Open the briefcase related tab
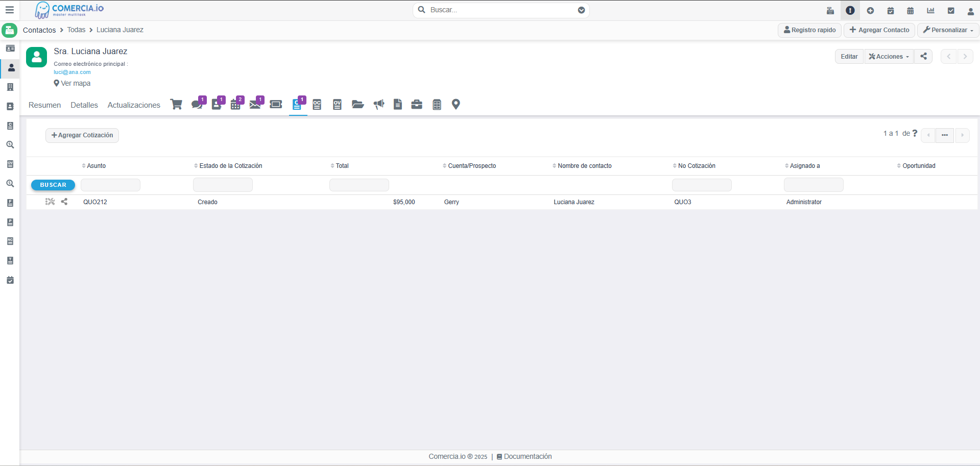The image size is (980, 466). (417, 104)
